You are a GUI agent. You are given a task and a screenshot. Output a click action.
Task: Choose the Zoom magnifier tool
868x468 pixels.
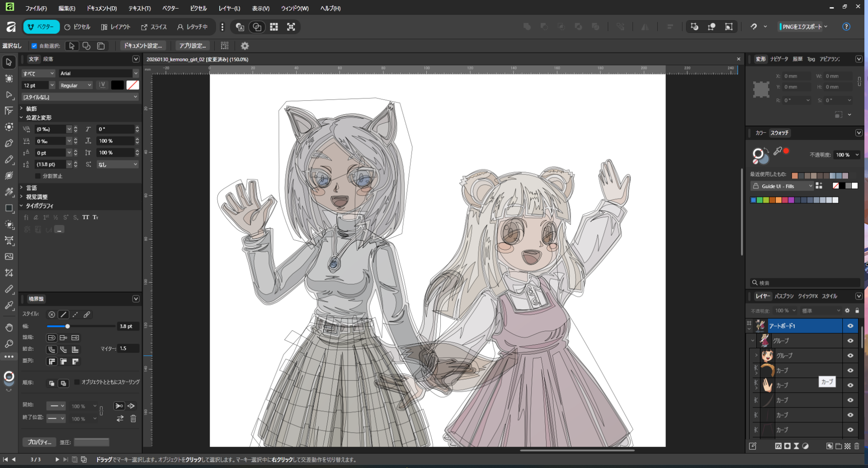click(9, 344)
